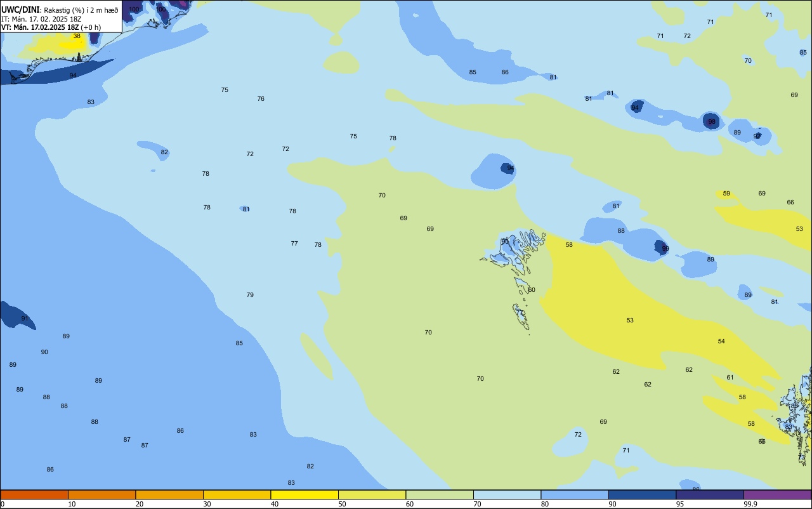Select the pale yellow 50–60 legend swatch
812x509 pixels.
pos(372,494)
